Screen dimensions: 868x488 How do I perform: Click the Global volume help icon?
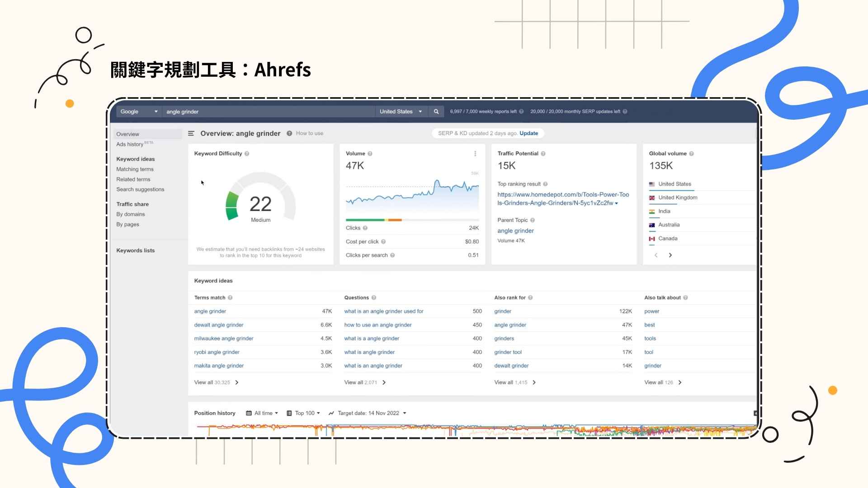[x=691, y=154]
